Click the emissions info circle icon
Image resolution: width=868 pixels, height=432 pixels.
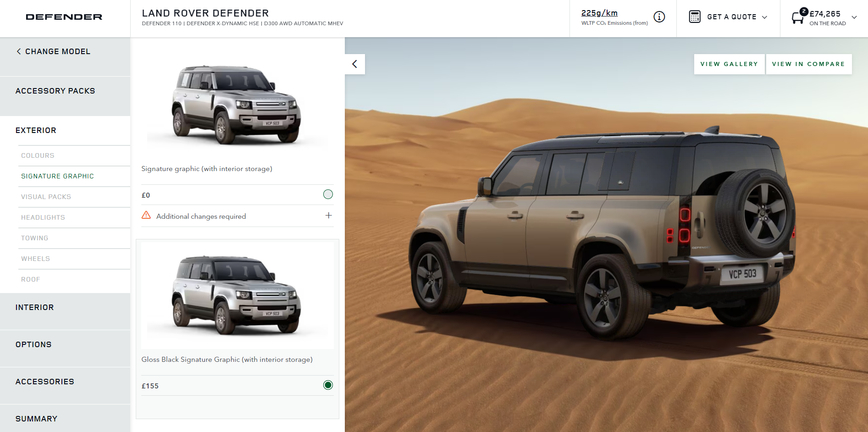[x=659, y=17]
